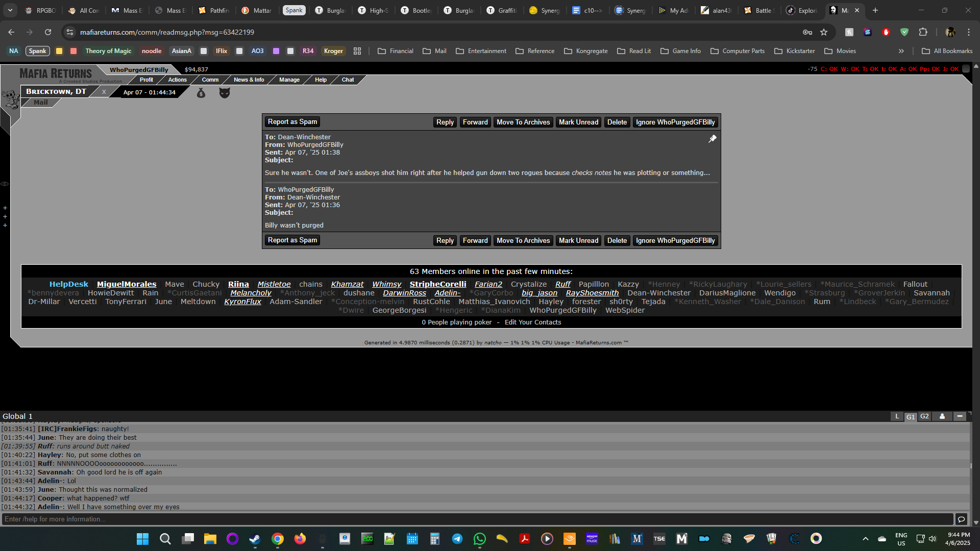Click the top Move To Archives button
Image resolution: width=980 pixels, height=551 pixels.
523,122
